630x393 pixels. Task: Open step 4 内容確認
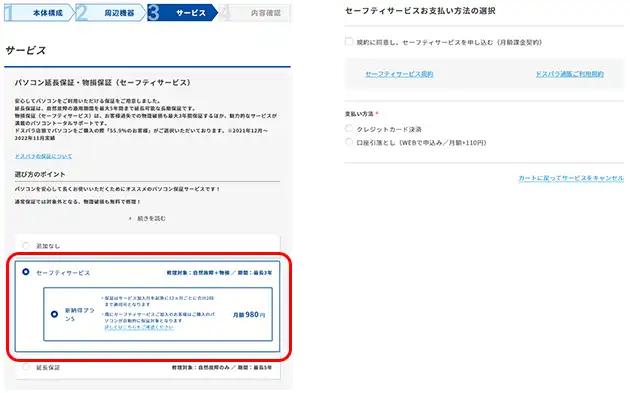pyautogui.click(x=255, y=12)
